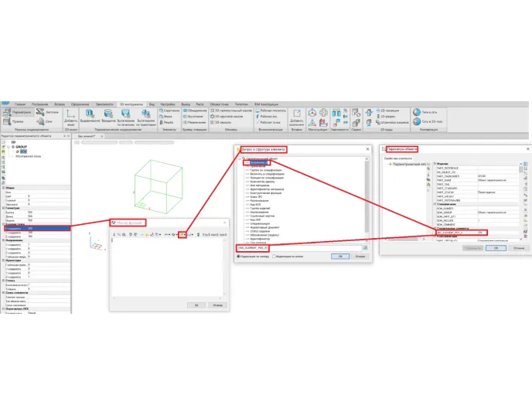
Task: Use the 3D-зеркало mirror tool
Action: coord(221,122)
